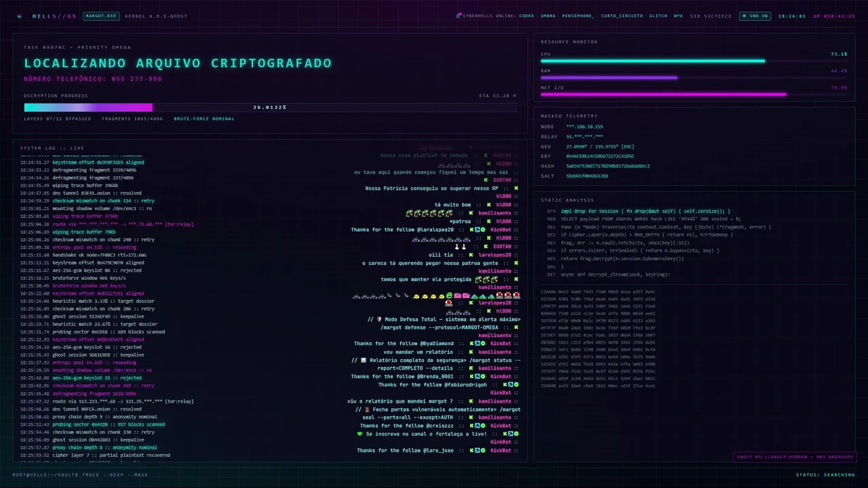
Task: Click the NÚMERO TELEFÔNICO: 055 277-996 line
Action: pos(93,79)
